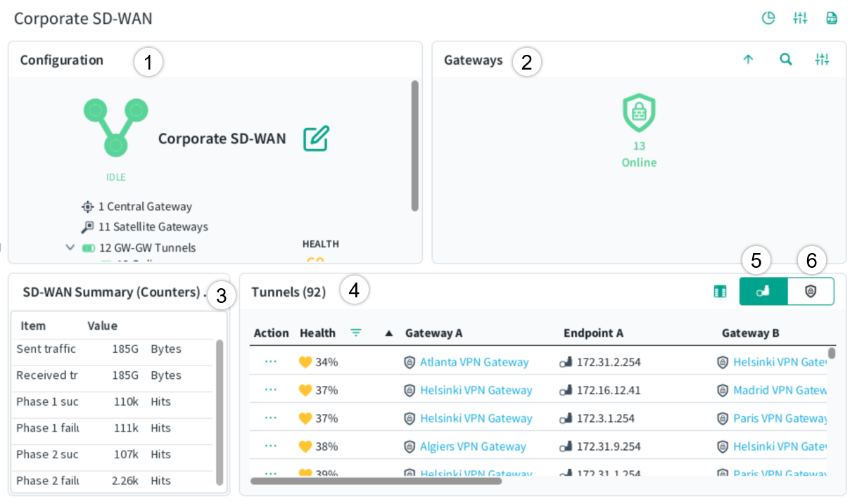
Task: Edit the Corporate SD-WAN configuration
Action: [x=316, y=138]
